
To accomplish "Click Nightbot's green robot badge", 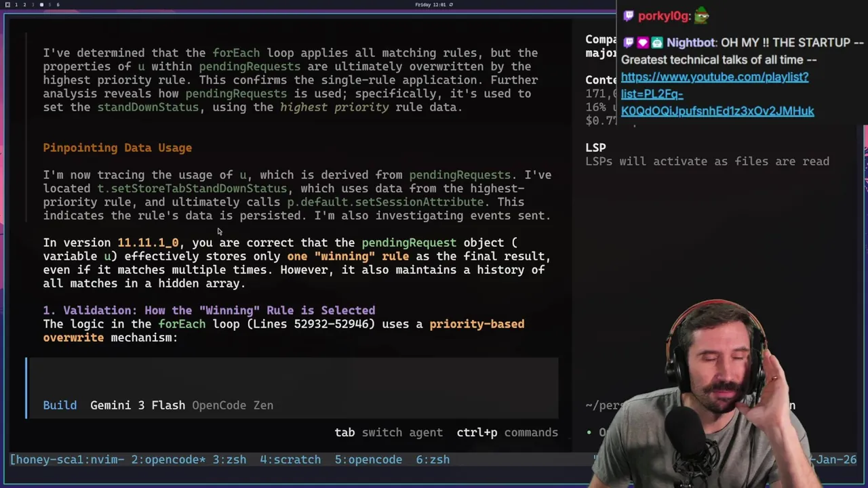I will point(657,43).
